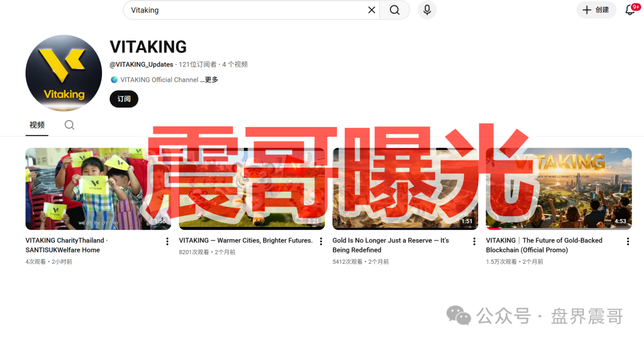Click '8201次观看 • 2个月前' under Warmer Cities
Viewport: 644px width, 342px height.
207,252
